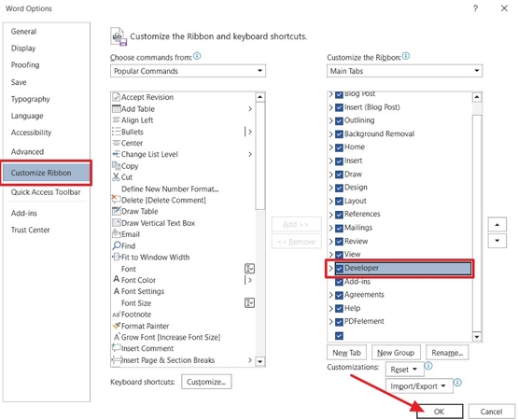
Task: Click ribbon tabs list scrollbar up arrow
Action: (x=477, y=97)
